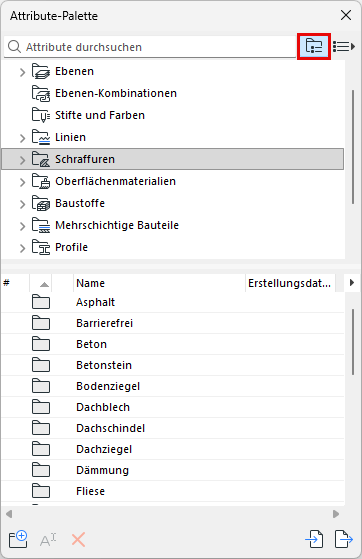Click the Stifte und Farben pen icon

click(x=41, y=115)
